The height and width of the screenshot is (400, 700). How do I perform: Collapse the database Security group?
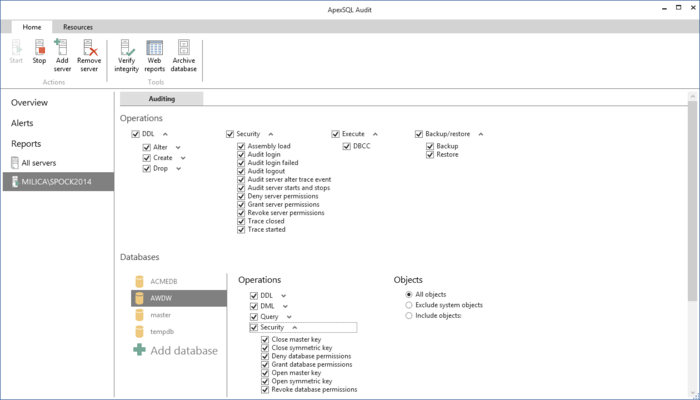(295, 328)
